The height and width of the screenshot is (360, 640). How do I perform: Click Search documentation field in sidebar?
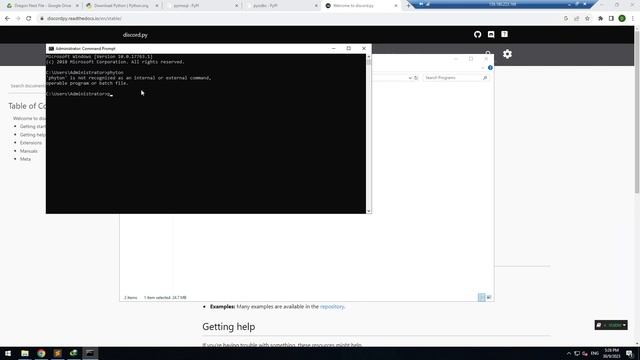(x=27, y=86)
